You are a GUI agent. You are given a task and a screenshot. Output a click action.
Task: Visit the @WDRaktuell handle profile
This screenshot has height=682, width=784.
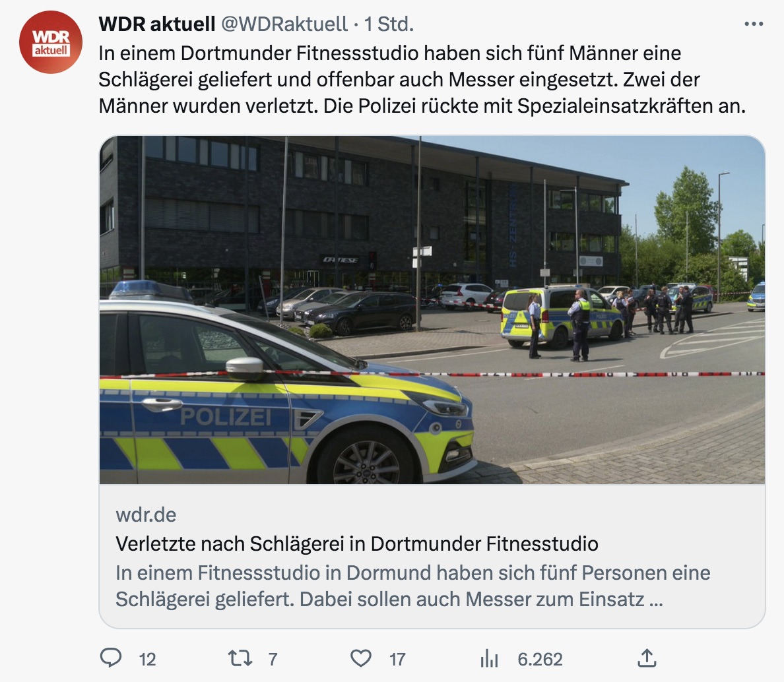tap(284, 24)
